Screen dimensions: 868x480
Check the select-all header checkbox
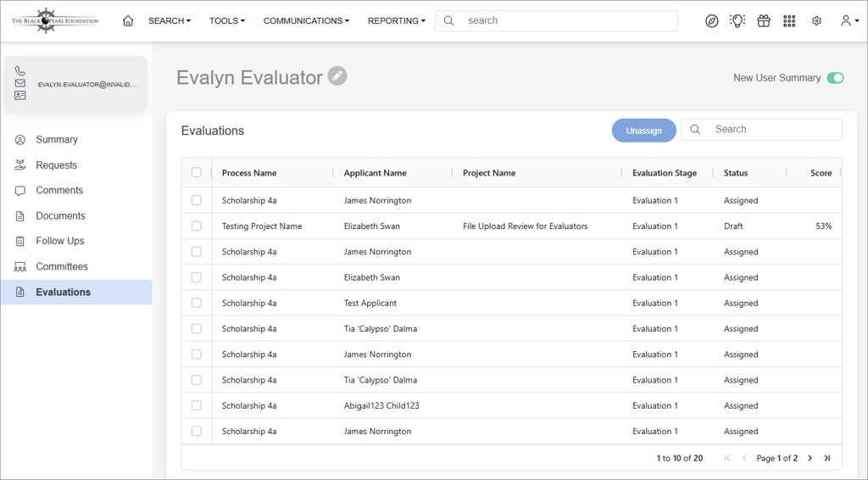coord(197,172)
